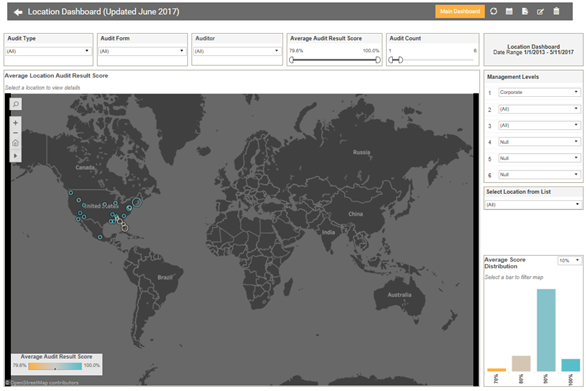This screenshot has height=391, width=586.
Task: Click the edit pencil icon
Action: [x=540, y=12]
